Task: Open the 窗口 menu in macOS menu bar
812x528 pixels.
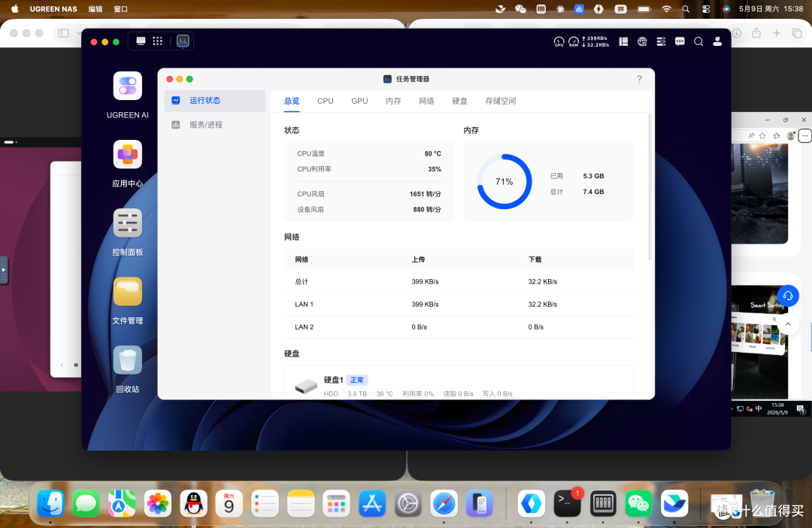Action: pos(120,9)
